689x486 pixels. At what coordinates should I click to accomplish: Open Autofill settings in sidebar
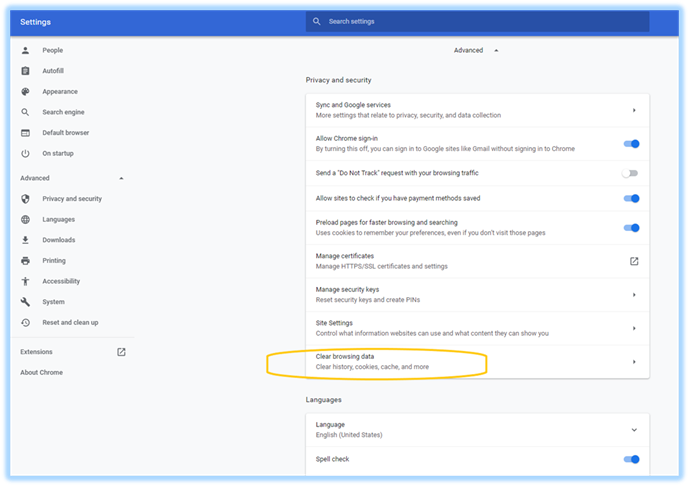click(x=53, y=71)
